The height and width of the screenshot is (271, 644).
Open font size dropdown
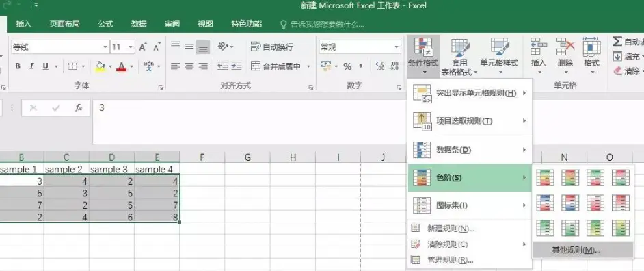point(131,47)
